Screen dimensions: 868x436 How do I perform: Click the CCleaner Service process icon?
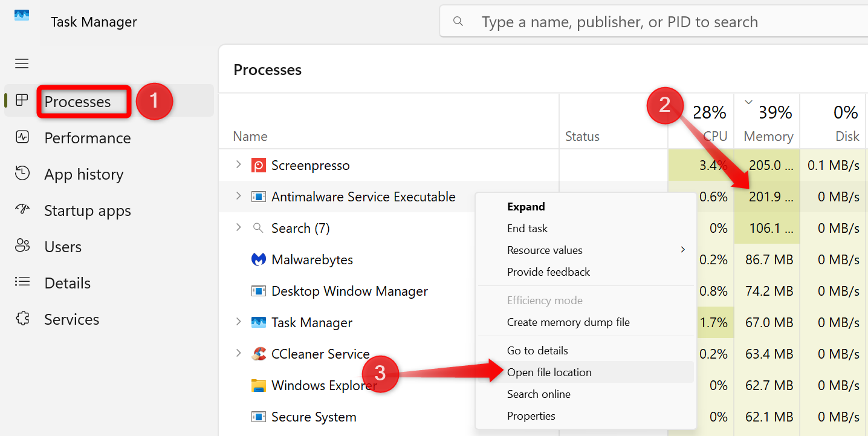[259, 353]
